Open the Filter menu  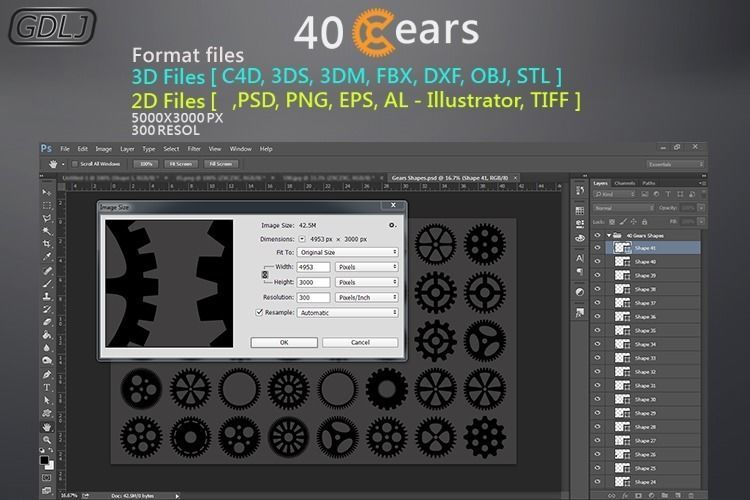(x=194, y=149)
